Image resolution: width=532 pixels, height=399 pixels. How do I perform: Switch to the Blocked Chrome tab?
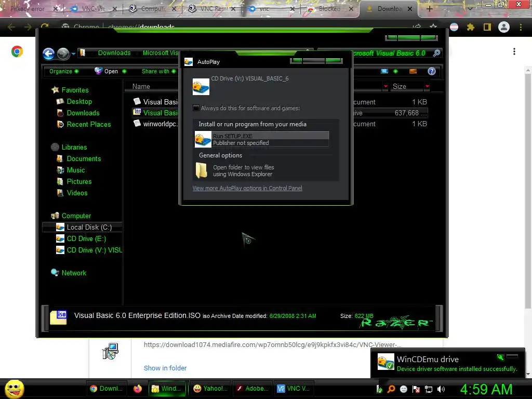[x=329, y=9]
